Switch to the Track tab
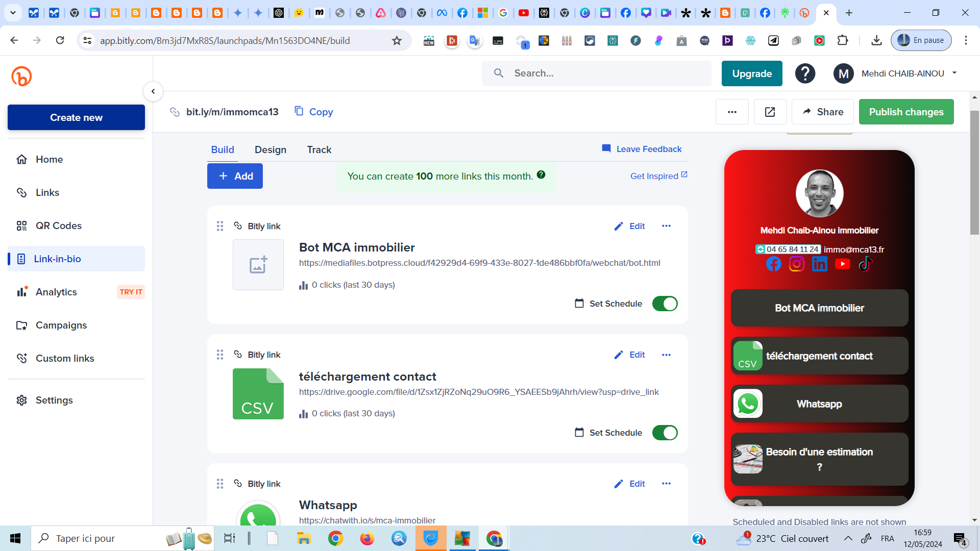Screen dimensions: 980x551 coord(319,149)
